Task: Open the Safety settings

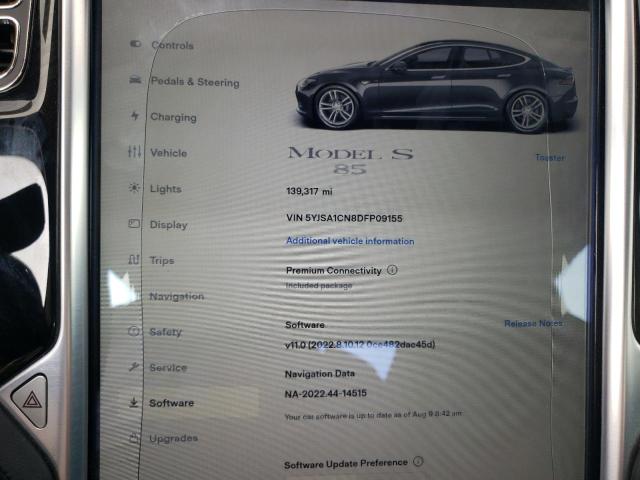Action: click(x=166, y=332)
